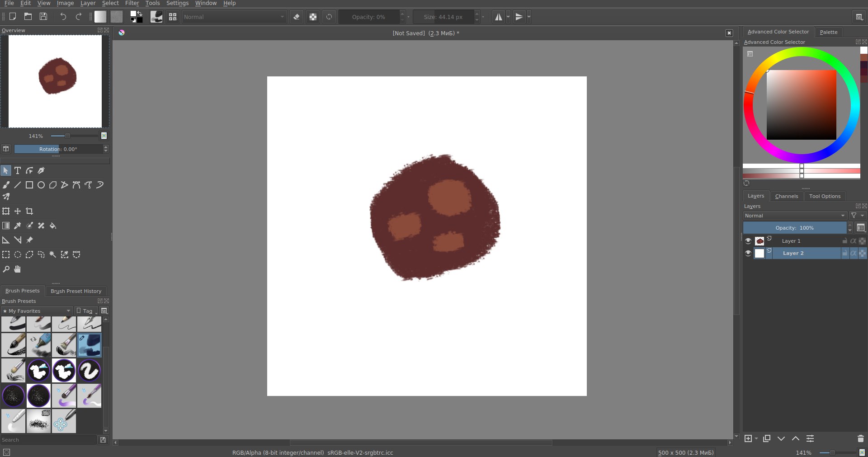Select the Freehand Brush tool
Image resolution: width=868 pixels, height=457 pixels.
pyautogui.click(x=6, y=185)
